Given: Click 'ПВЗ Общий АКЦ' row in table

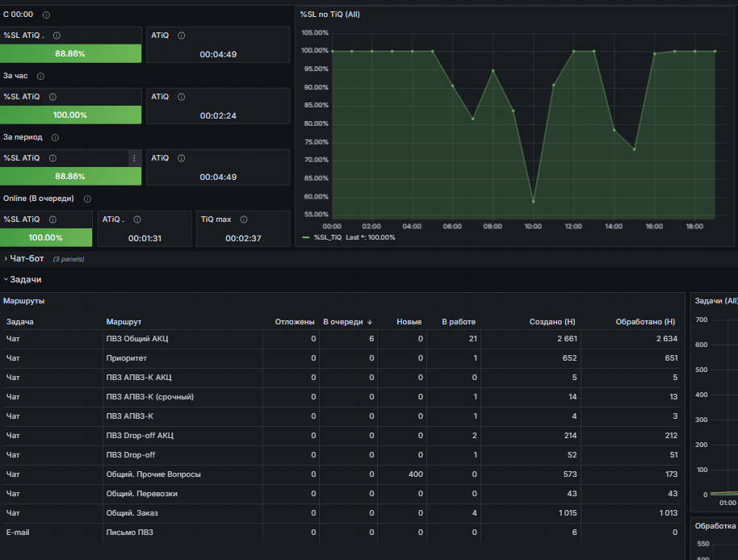Looking at the screenshot, I should tap(342, 339).
